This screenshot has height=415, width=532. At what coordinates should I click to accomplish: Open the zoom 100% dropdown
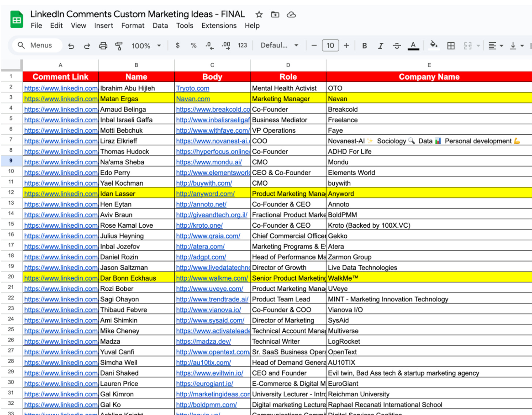146,46
